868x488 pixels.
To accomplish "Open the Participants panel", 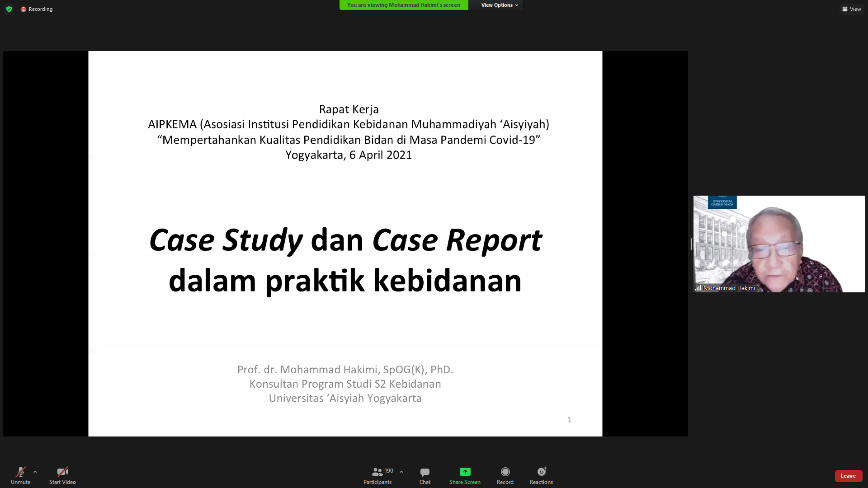I will pos(378,476).
